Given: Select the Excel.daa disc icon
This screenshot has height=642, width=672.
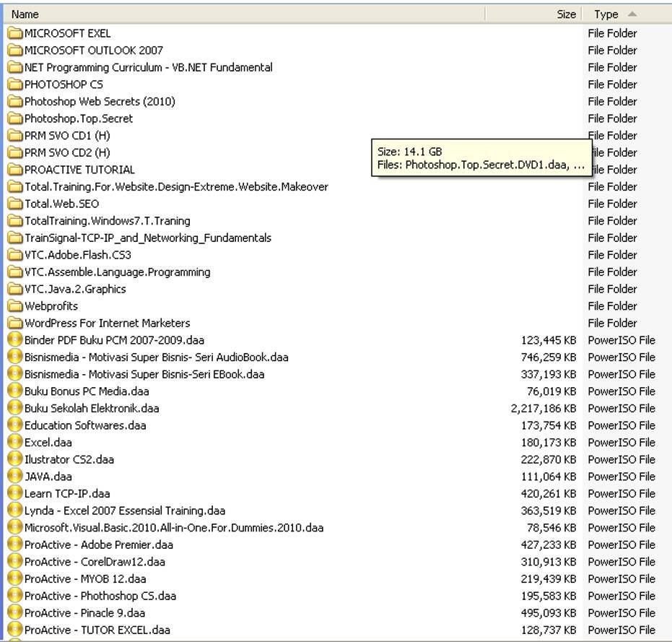Looking at the screenshot, I should click(x=15, y=442).
